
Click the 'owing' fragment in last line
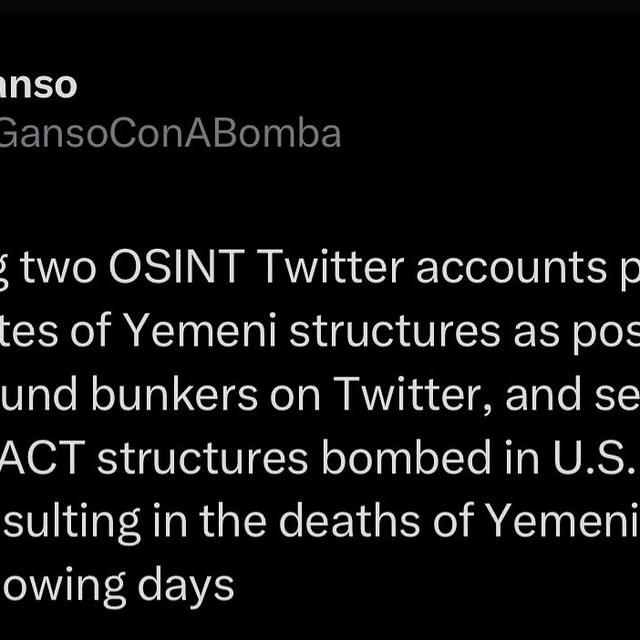click(x=62, y=589)
